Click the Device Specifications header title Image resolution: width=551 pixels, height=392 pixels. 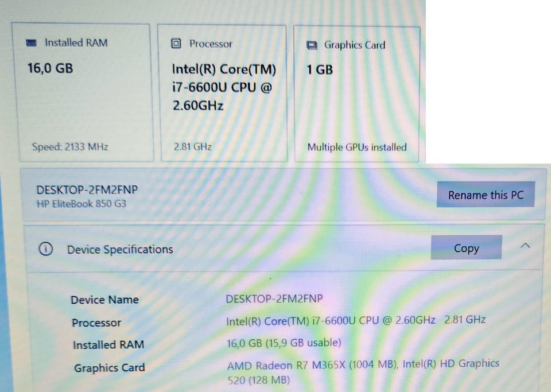point(120,249)
